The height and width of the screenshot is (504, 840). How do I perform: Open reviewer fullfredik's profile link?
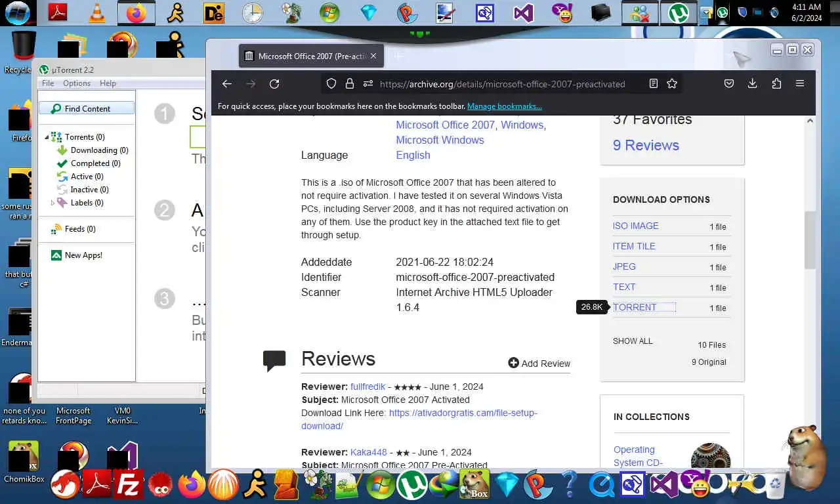(367, 387)
